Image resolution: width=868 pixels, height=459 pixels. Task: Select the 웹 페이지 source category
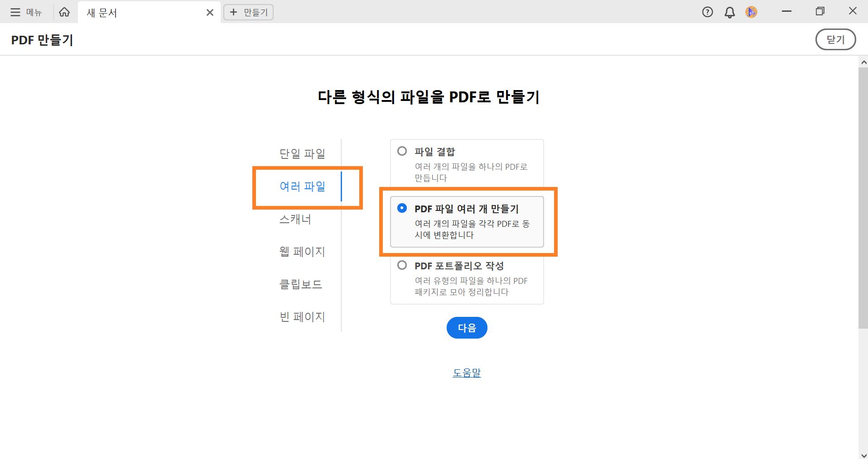pyautogui.click(x=302, y=251)
